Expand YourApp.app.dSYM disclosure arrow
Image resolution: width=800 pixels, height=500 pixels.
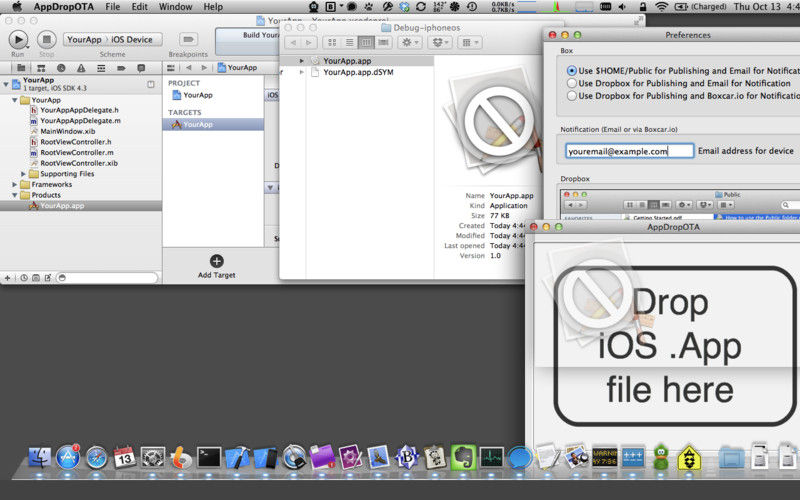tap(302, 72)
